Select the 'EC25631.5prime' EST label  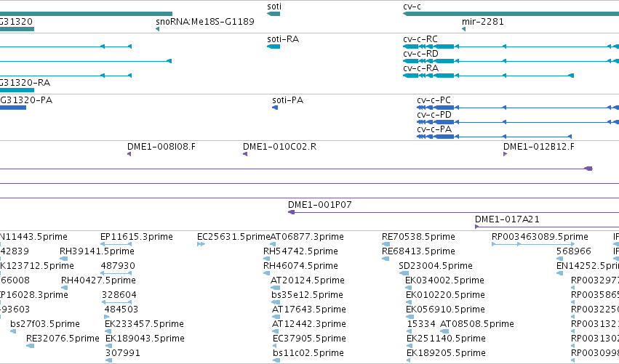[x=233, y=237]
